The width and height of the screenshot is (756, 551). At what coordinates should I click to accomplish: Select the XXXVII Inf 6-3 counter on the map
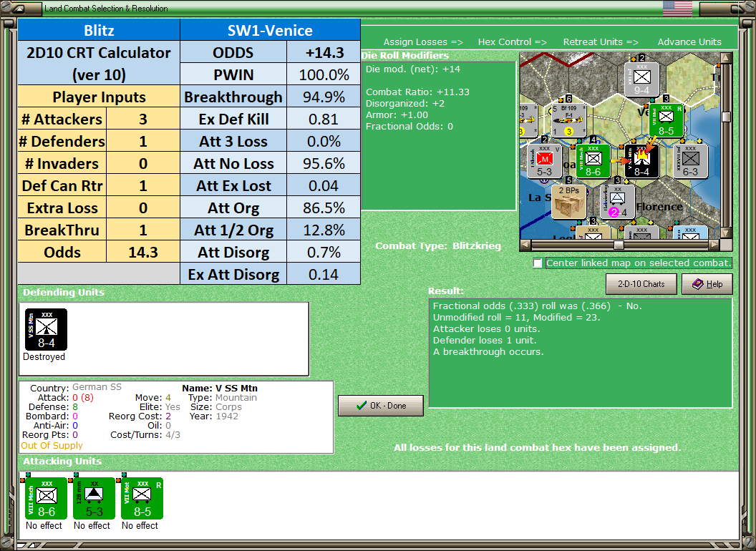(x=690, y=161)
